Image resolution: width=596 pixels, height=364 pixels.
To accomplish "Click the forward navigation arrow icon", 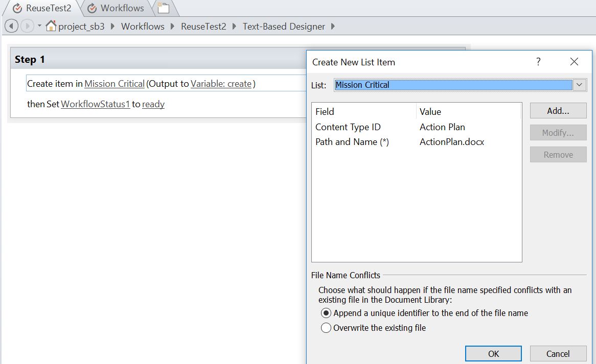I will pyautogui.click(x=27, y=26).
